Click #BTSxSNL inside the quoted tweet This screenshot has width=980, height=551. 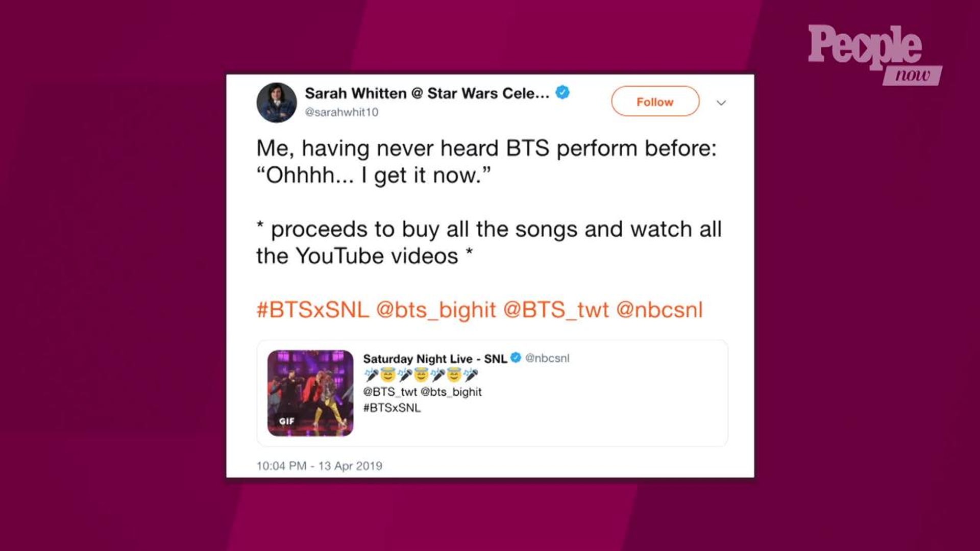pyautogui.click(x=392, y=408)
